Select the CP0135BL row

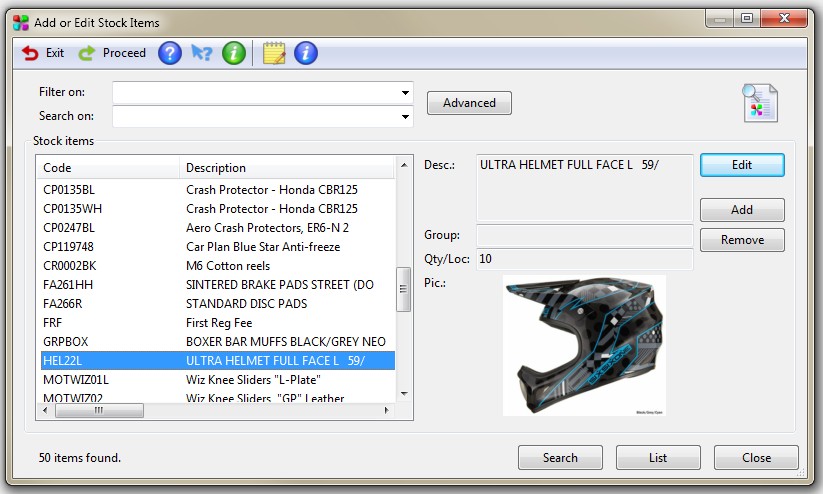[x=217, y=190]
